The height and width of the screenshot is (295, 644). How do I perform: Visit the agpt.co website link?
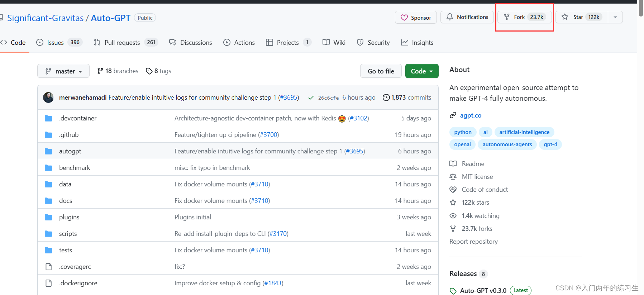coord(471,115)
